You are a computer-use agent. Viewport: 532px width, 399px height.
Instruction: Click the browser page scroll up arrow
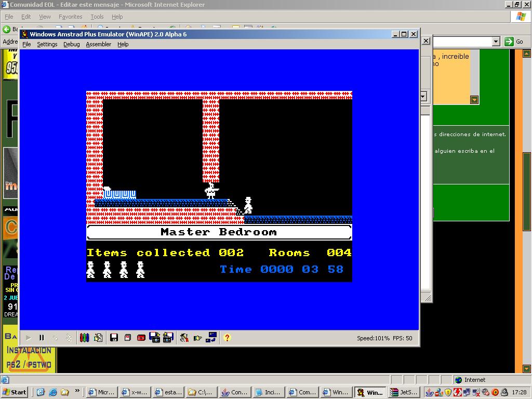click(527, 54)
